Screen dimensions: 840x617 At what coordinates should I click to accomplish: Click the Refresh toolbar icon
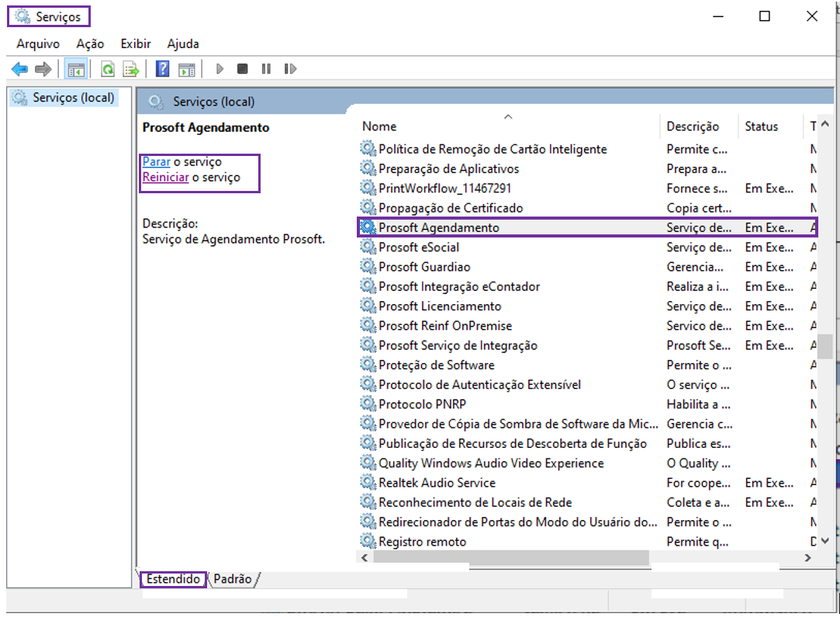(x=108, y=68)
